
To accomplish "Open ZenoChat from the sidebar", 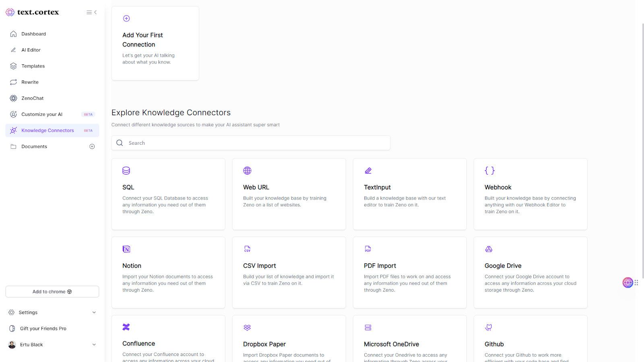I will click(33, 98).
